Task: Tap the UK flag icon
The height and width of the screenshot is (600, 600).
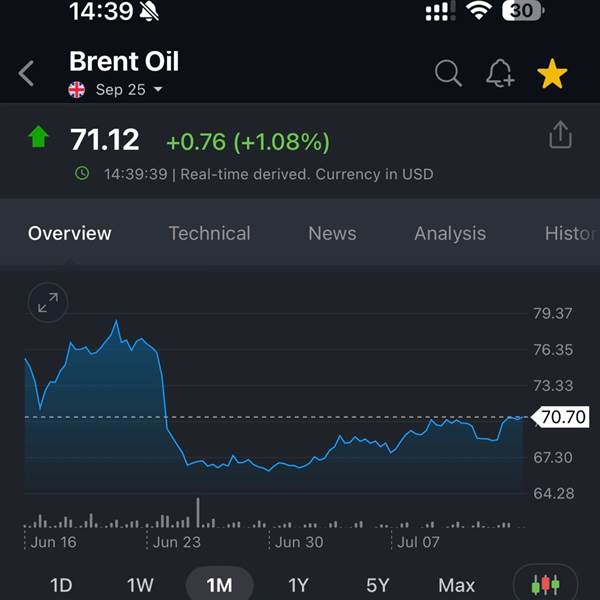Action: 77,90
